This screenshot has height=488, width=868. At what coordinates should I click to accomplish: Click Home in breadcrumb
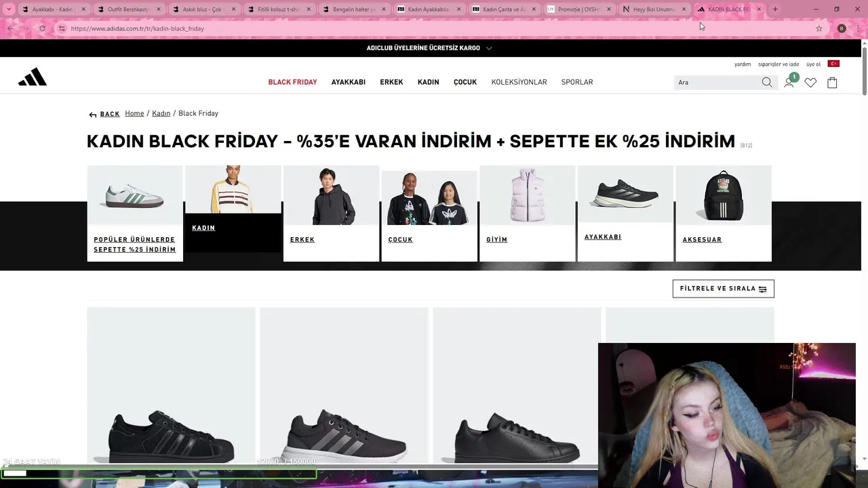[134, 113]
